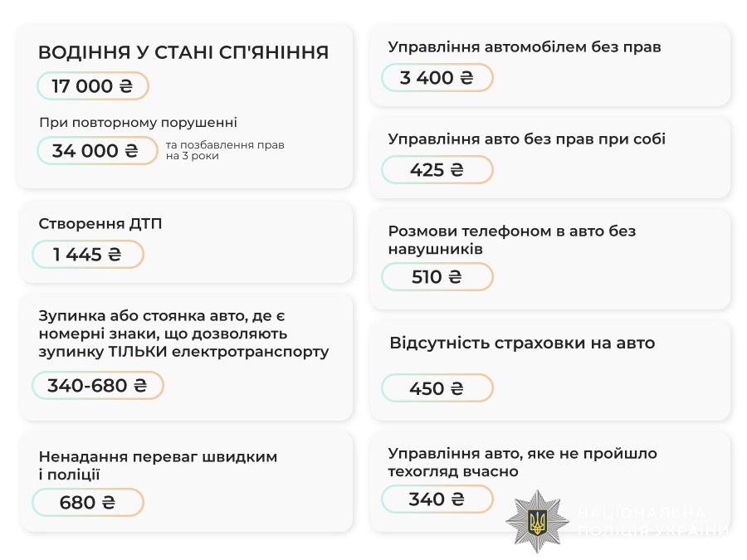The image size is (747, 560).
Task: Click the National Police badge emblem
Action: (x=537, y=521)
